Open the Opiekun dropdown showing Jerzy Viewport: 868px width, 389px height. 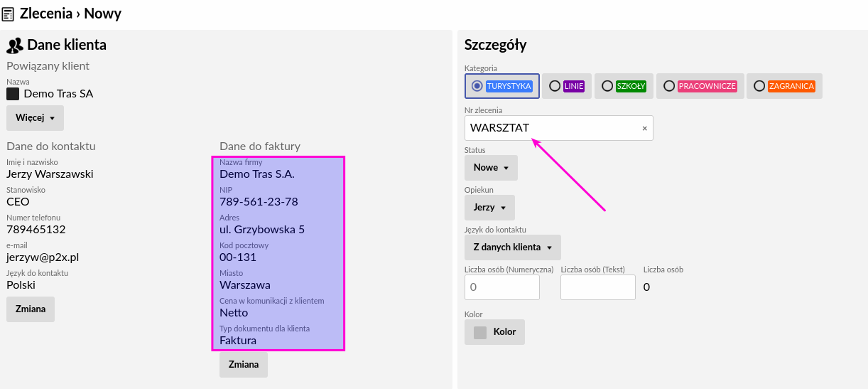[489, 208]
